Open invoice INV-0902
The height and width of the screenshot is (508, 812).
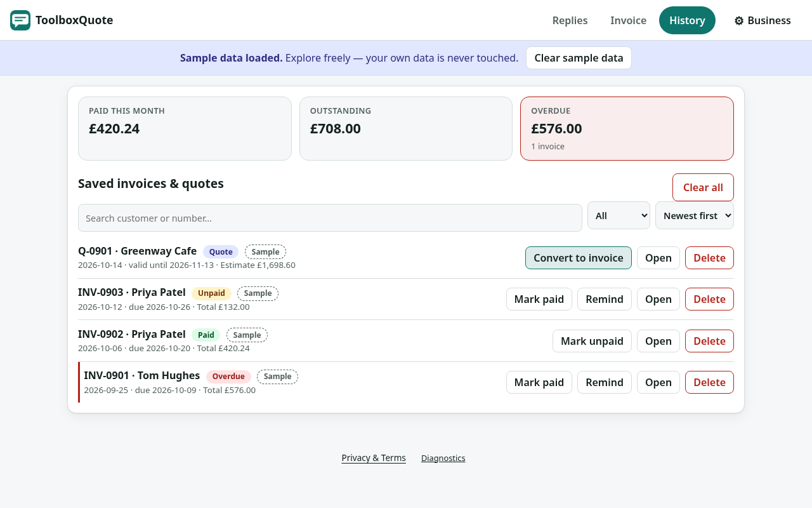(x=658, y=341)
